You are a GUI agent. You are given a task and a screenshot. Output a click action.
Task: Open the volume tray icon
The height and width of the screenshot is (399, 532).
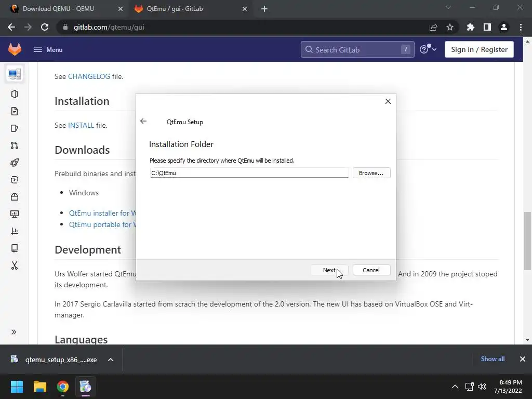pyautogui.click(x=482, y=387)
